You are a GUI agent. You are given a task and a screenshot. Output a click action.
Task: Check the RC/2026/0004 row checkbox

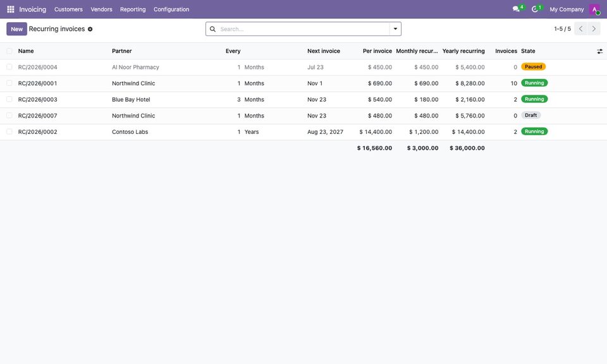[9, 67]
